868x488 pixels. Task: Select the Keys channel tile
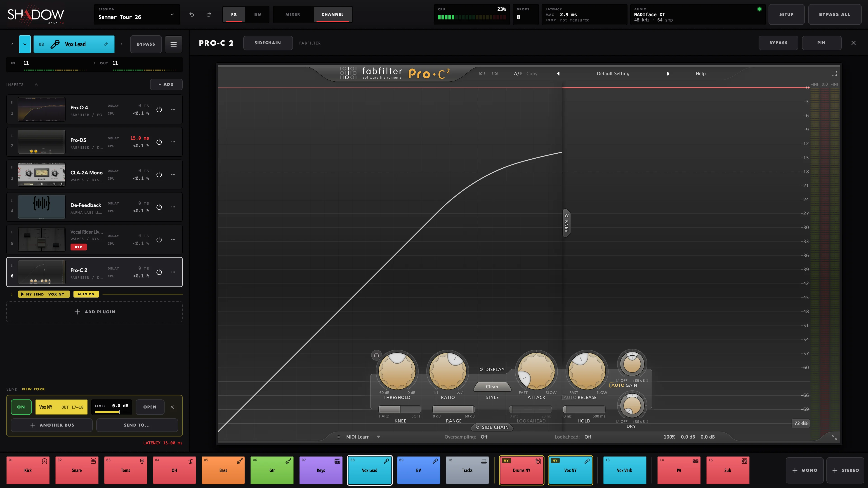[x=321, y=470]
